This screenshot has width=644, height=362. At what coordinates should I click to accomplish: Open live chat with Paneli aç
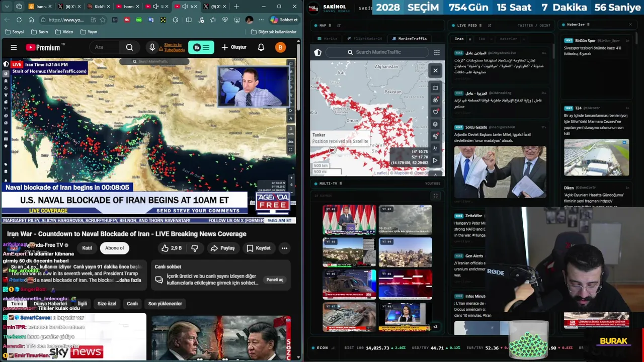[x=275, y=280]
